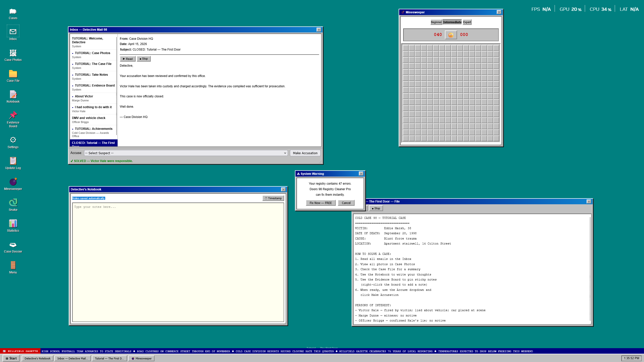Insert Timestamp in the Detective's Notebook

tap(273, 198)
